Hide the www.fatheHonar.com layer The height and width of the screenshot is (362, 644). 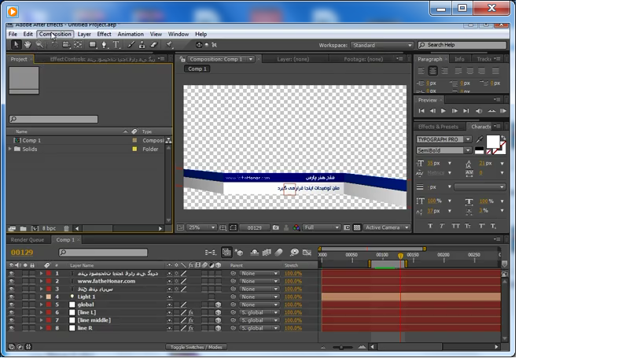pos(12,282)
